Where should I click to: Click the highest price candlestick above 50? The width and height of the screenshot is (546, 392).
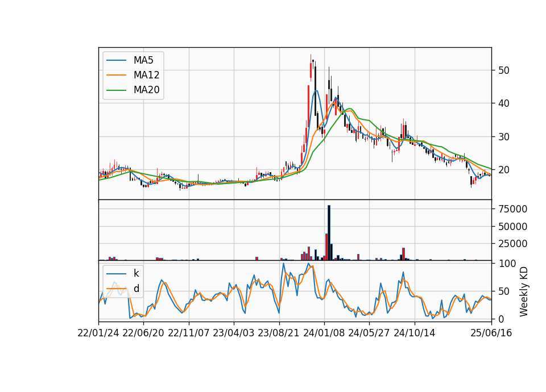click(311, 68)
